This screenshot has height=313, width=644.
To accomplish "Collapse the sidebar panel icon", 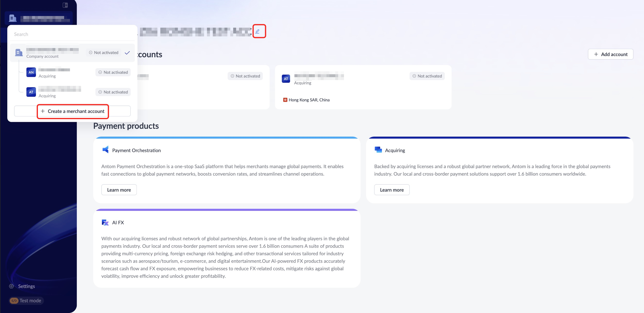I will pos(65,5).
